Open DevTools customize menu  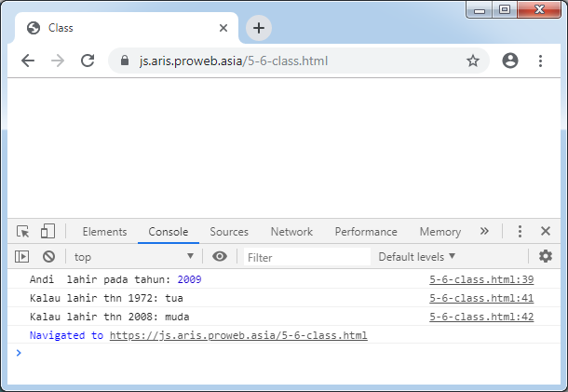click(x=520, y=231)
